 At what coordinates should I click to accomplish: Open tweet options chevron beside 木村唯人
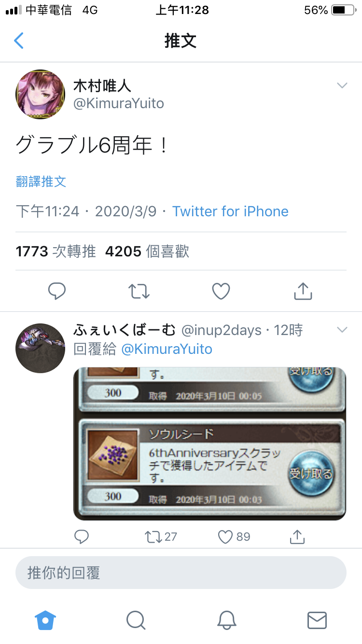[342, 85]
